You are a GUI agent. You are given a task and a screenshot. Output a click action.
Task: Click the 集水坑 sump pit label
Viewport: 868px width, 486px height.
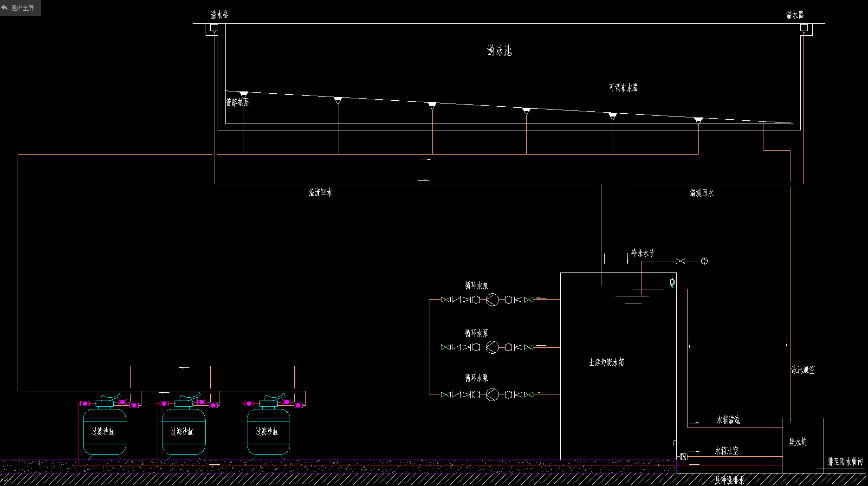pyautogui.click(x=797, y=442)
